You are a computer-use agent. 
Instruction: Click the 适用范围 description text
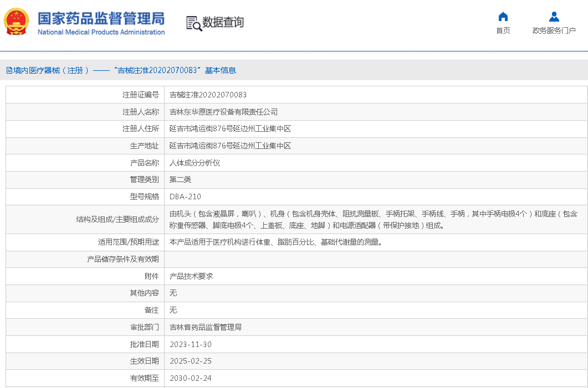[x=276, y=242]
